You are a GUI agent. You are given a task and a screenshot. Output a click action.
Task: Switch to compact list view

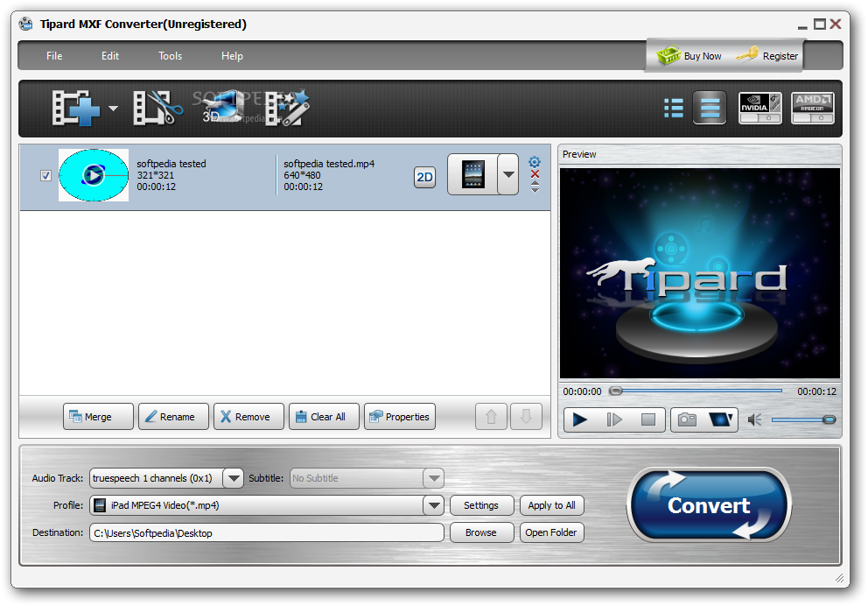(674, 108)
